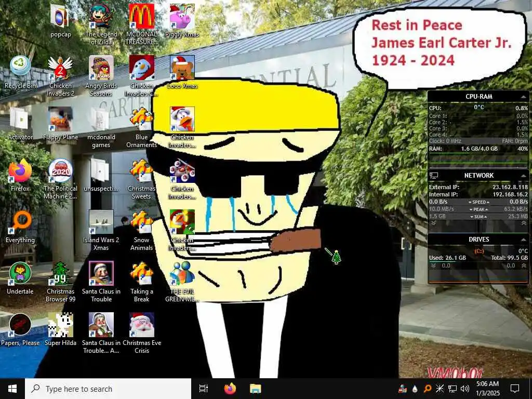Click the (C:) drive label
Screen dimensions: 532x399
[478, 251]
